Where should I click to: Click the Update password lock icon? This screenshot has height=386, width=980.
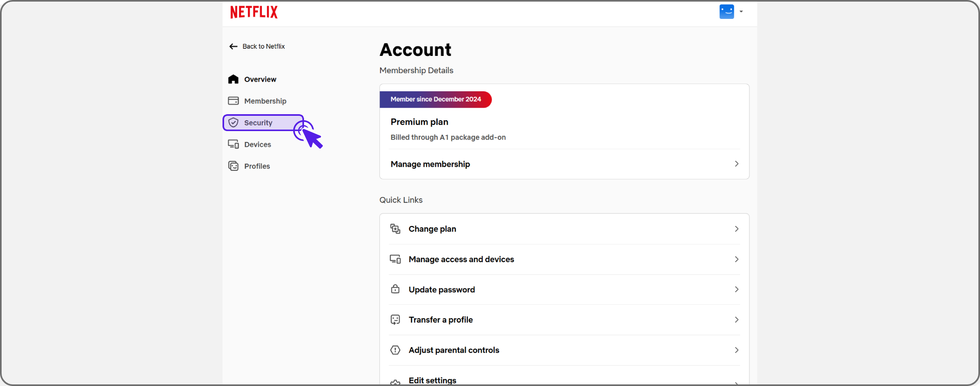395,289
